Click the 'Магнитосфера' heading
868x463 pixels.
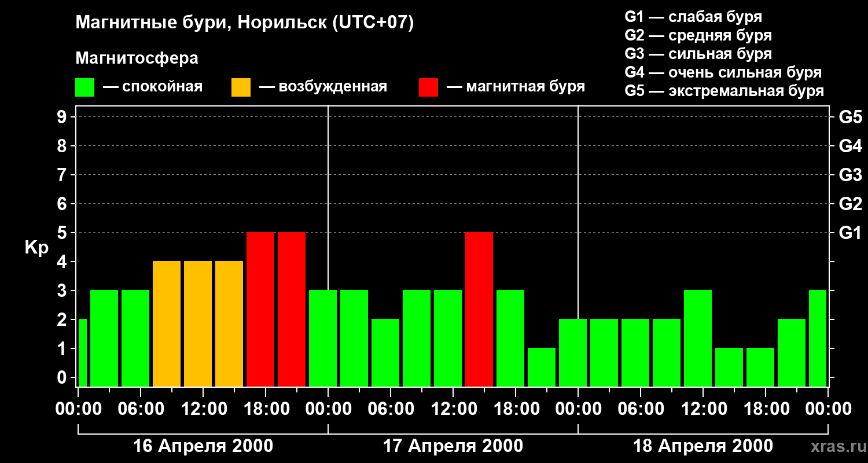137,58
